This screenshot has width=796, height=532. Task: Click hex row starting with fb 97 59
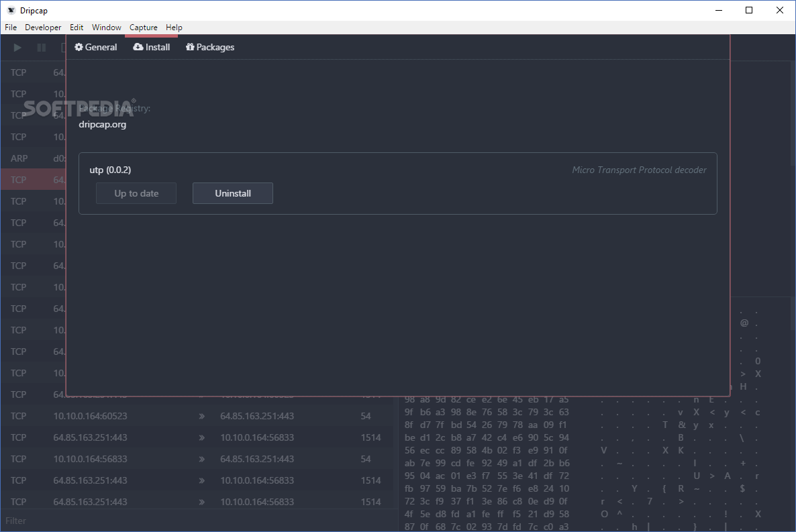point(487,488)
